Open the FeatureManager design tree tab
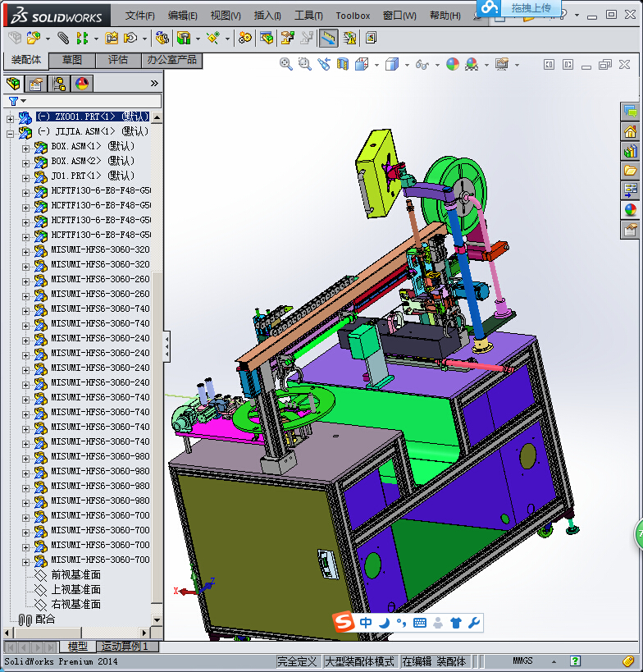 (14, 83)
